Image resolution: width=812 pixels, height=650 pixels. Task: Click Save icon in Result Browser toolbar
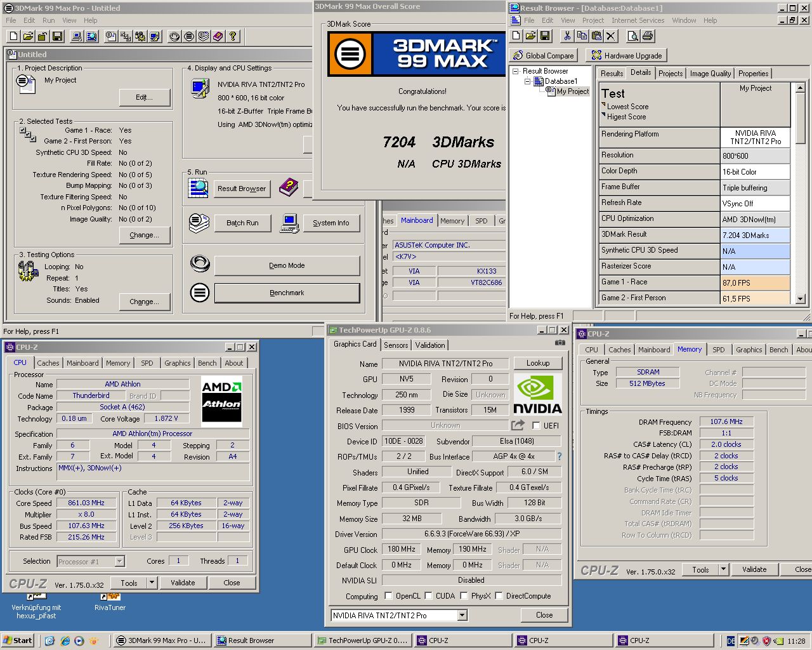click(x=545, y=36)
